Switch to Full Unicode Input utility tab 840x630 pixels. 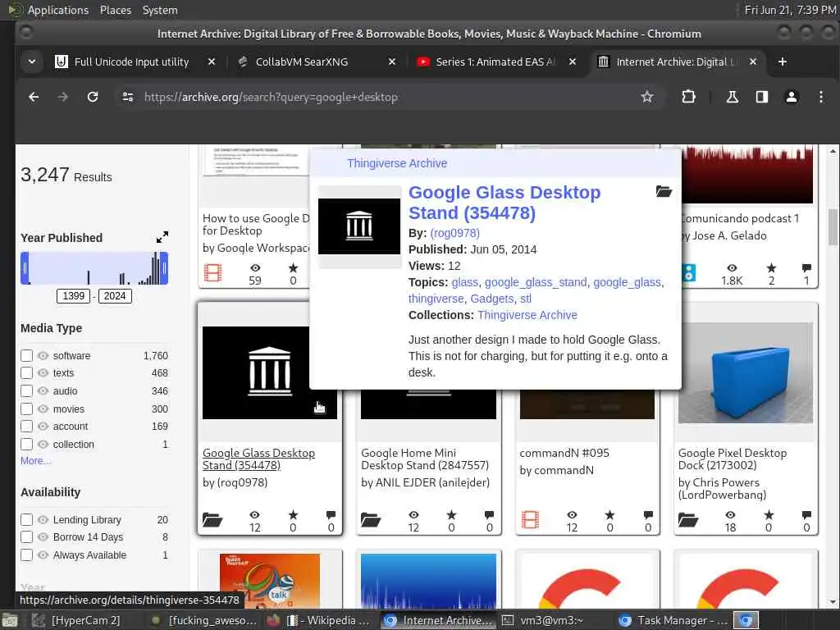point(132,62)
